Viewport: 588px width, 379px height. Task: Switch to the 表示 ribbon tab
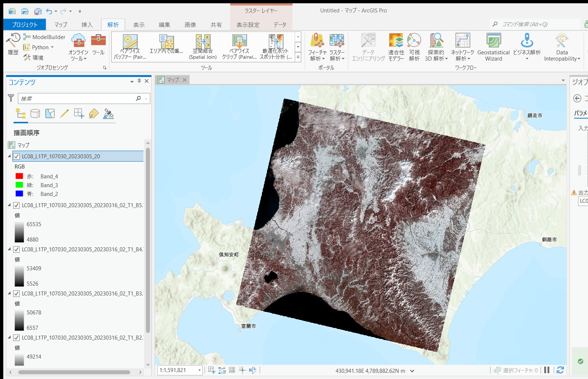coord(139,24)
